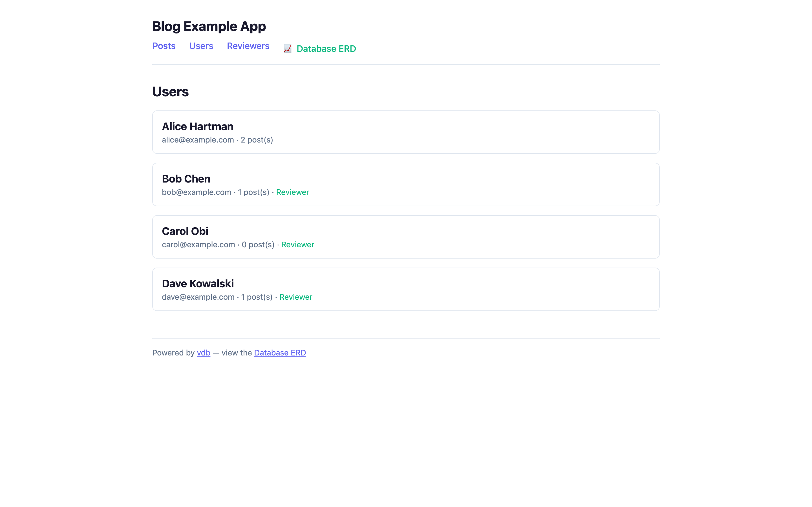The image size is (812, 507).
Task: Click the Blog Example App title
Action: 209,26
